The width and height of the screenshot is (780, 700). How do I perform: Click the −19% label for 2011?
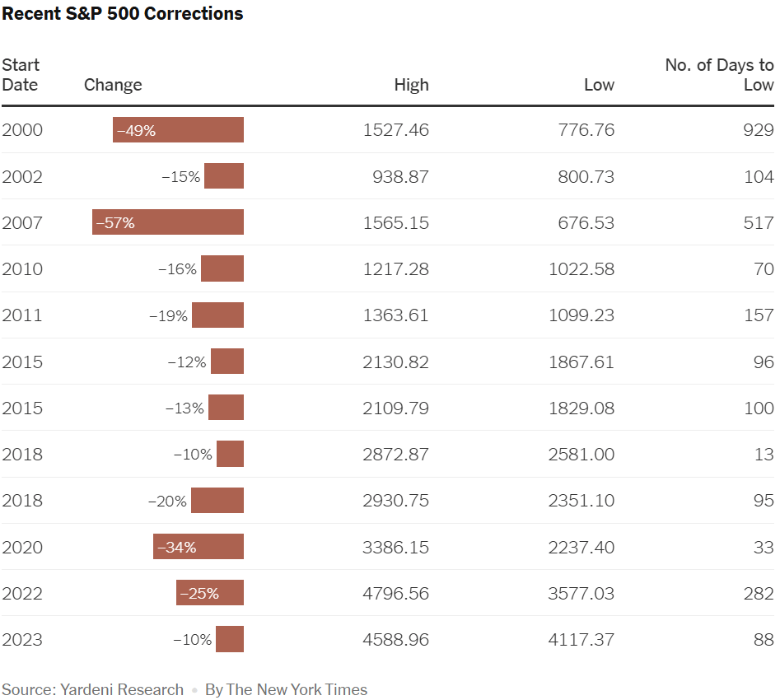169,315
